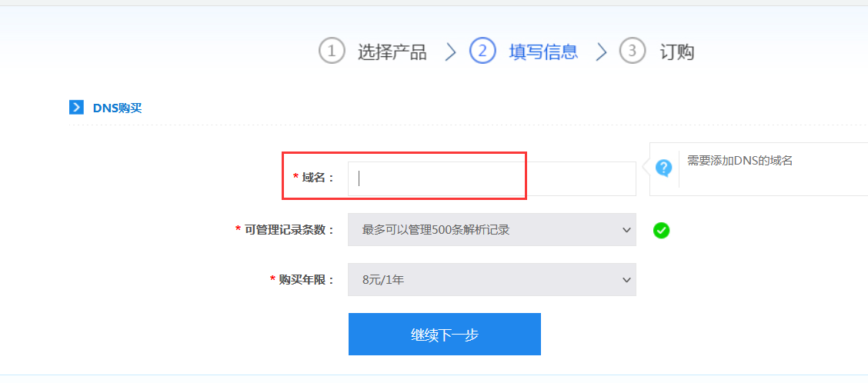868x383 pixels.
Task: Click the 购买年限 label
Action: 306,280
